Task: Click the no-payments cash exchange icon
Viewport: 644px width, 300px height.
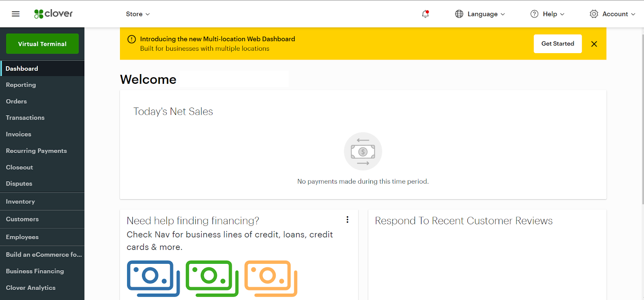Action: tap(363, 151)
